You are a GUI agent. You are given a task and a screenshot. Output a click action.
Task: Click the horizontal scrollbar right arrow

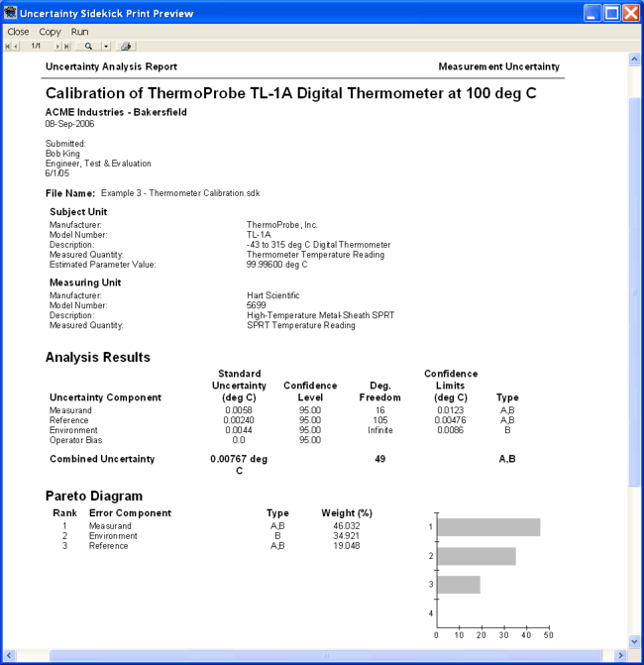620,655
